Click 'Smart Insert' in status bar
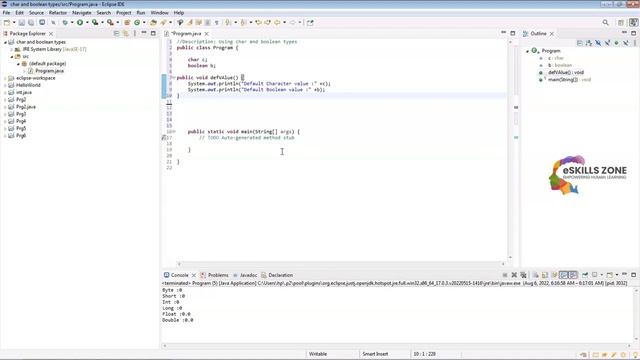 tap(375, 354)
